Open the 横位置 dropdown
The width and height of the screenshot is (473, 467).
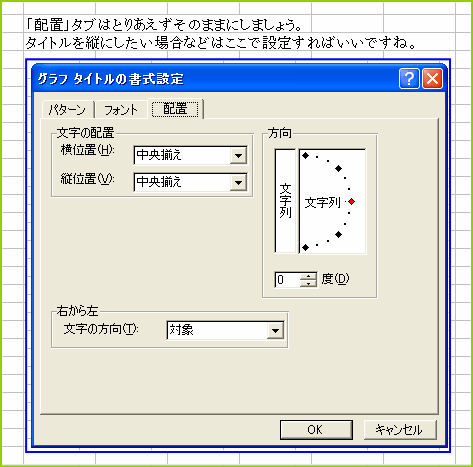(238, 155)
